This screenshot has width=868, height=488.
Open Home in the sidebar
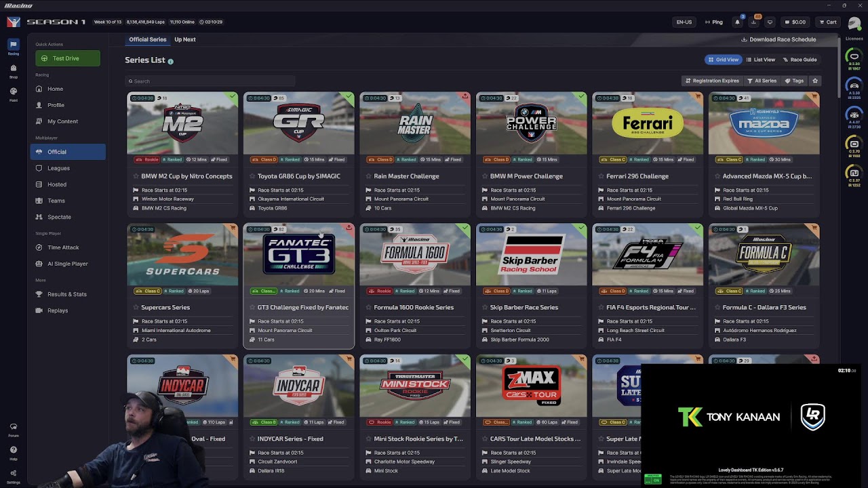pyautogui.click(x=68, y=89)
